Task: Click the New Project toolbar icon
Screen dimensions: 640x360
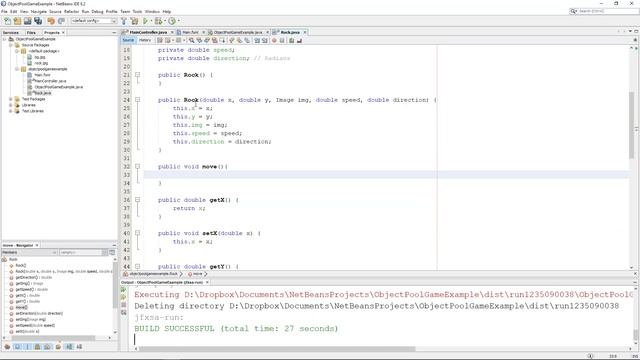Action: [17, 20]
